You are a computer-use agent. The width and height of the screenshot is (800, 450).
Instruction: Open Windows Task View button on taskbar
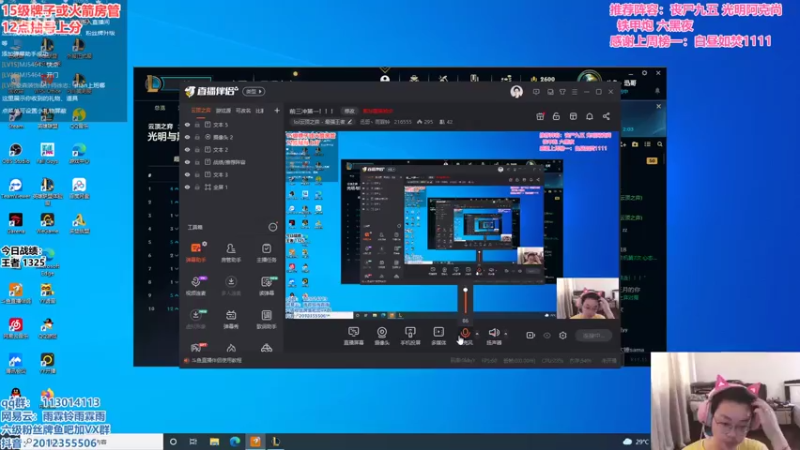coord(193,442)
